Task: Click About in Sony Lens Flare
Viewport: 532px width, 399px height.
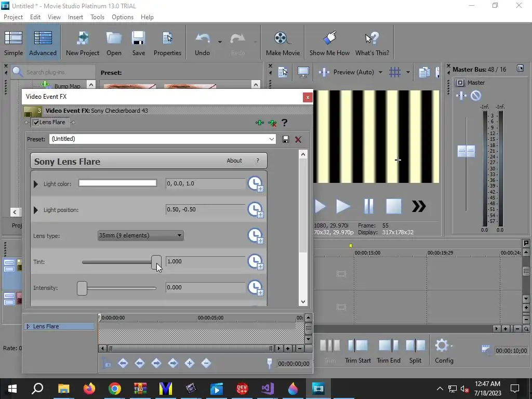Action: click(x=234, y=161)
